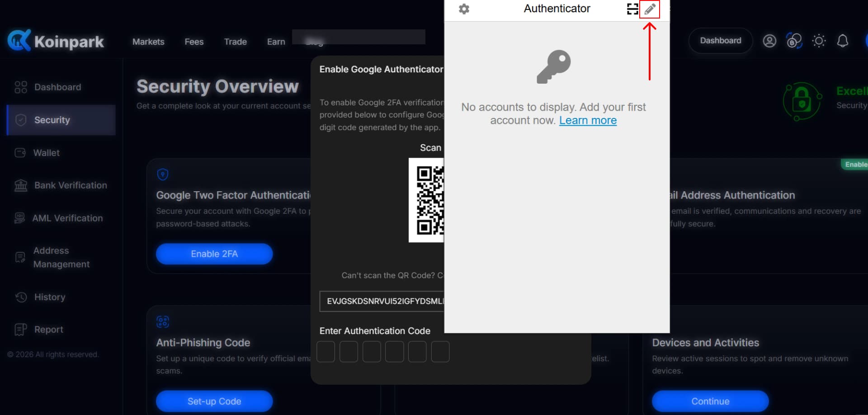
Task: Click the "© 2026 All rights reserved." footer
Action: [53, 354]
